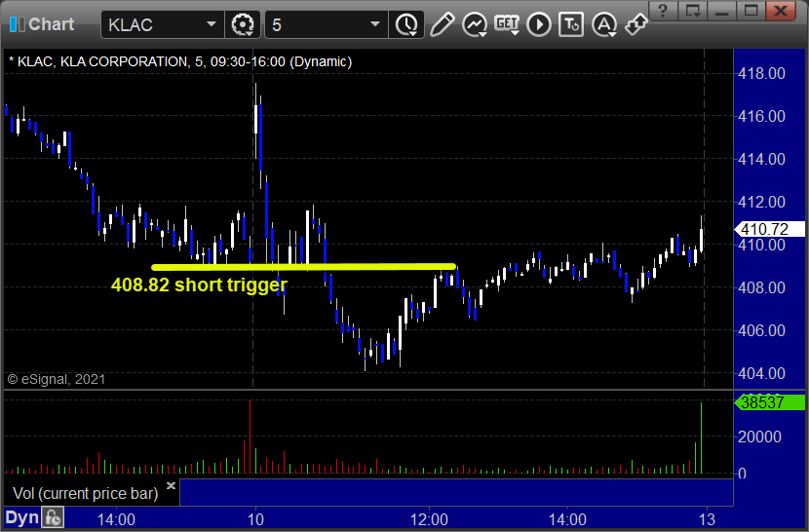Viewport: 809px width, 532px height.
Task: Click the 13 date axis label
Action: point(707,519)
